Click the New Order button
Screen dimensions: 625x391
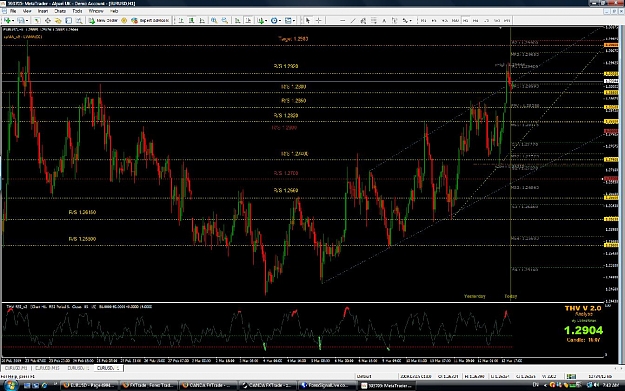[x=104, y=20]
